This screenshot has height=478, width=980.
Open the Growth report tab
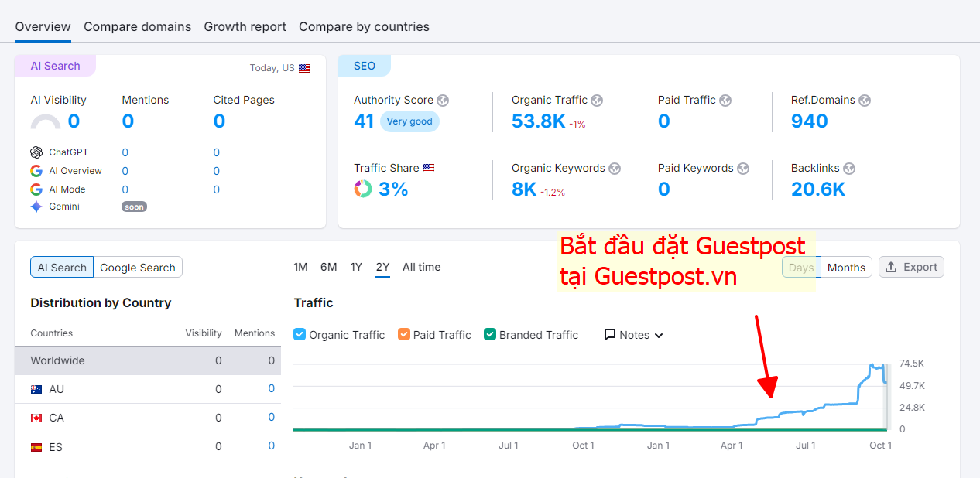[x=245, y=26]
